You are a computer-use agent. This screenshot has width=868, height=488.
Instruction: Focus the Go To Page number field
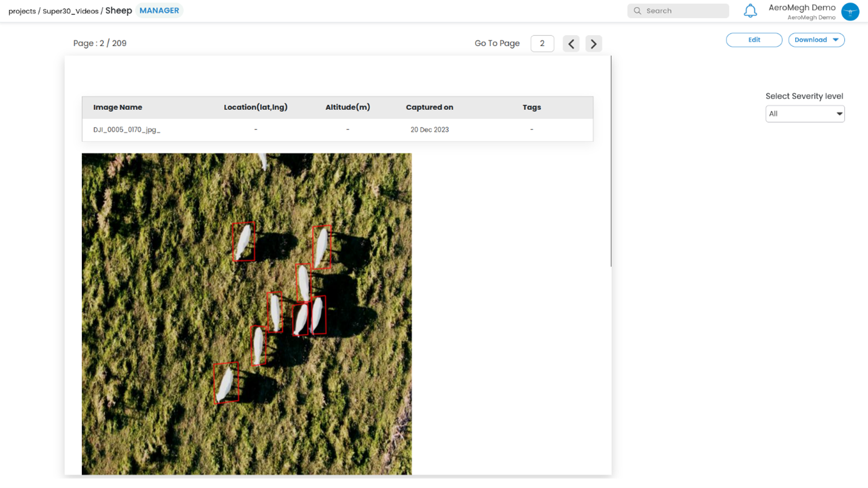point(542,44)
